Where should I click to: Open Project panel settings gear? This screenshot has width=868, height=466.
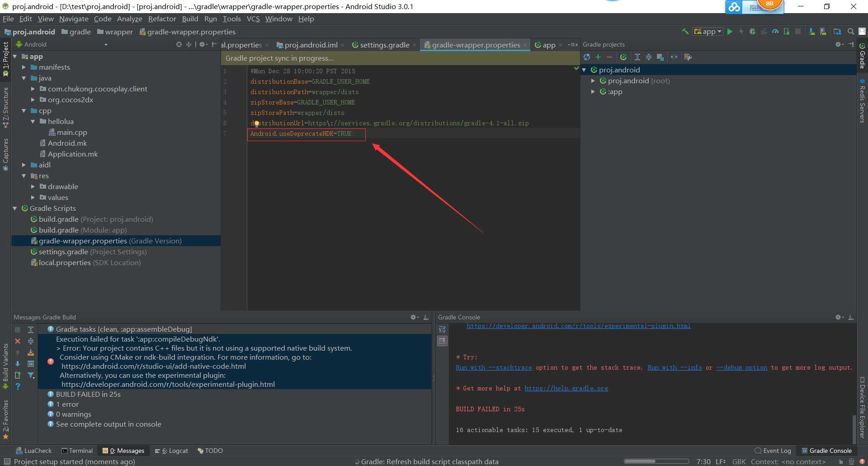click(203, 44)
